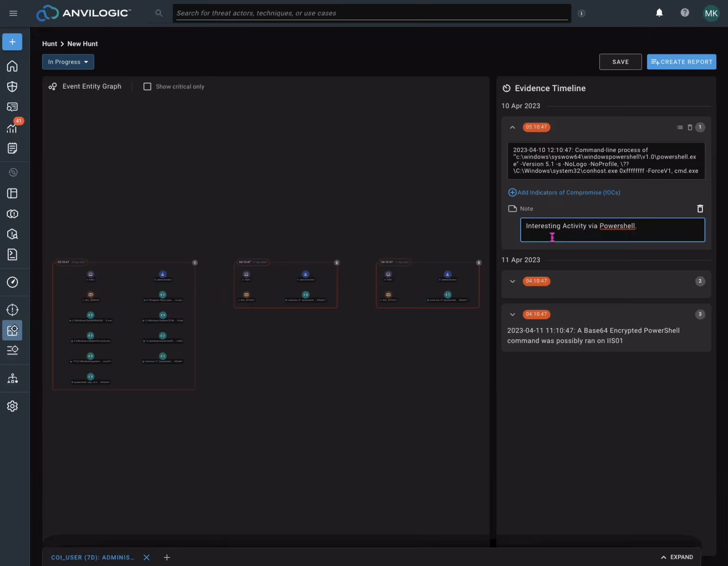Screen dimensions: 728x566
Task: Open the brain alert sidebar icon
Action: tap(12, 214)
